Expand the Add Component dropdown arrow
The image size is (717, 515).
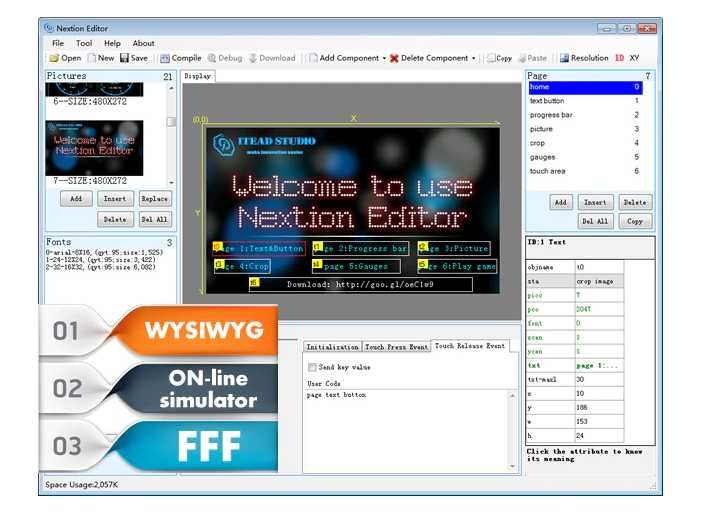pyautogui.click(x=384, y=59)
